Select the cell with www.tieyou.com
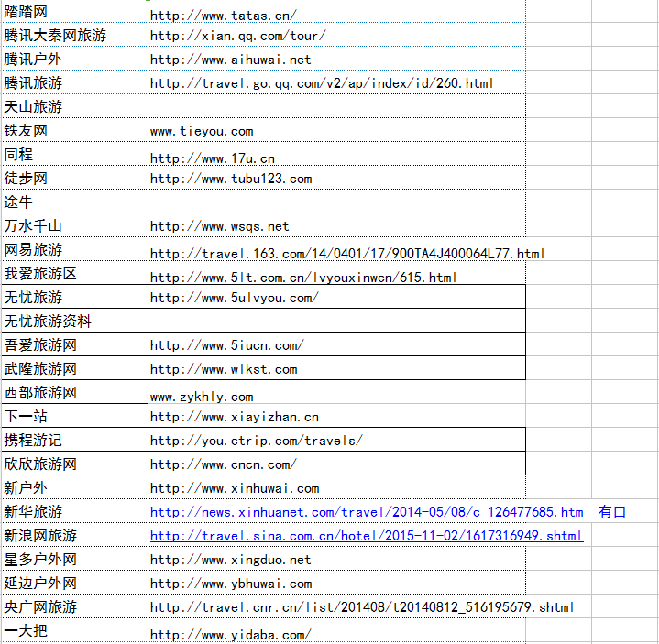 [336, 130]
